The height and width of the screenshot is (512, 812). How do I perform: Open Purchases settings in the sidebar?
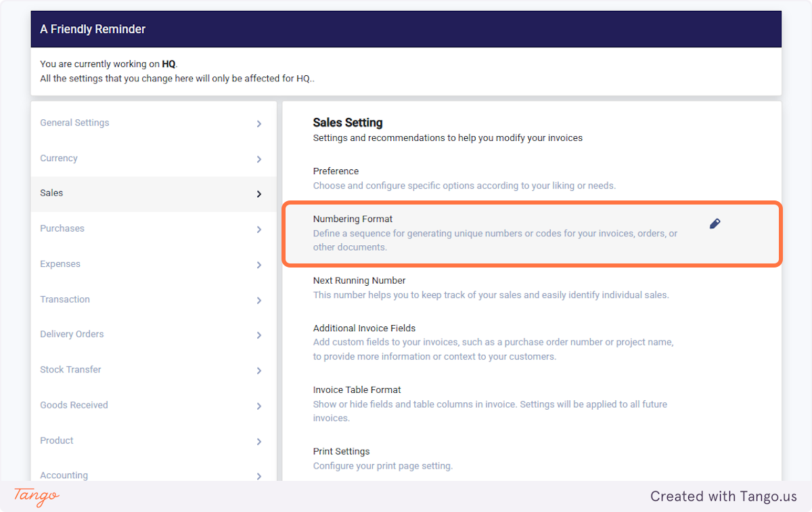tap(154, 229)
